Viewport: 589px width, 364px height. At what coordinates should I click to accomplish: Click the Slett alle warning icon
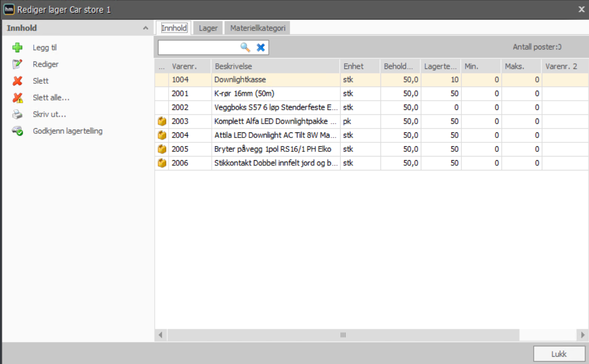18,98
